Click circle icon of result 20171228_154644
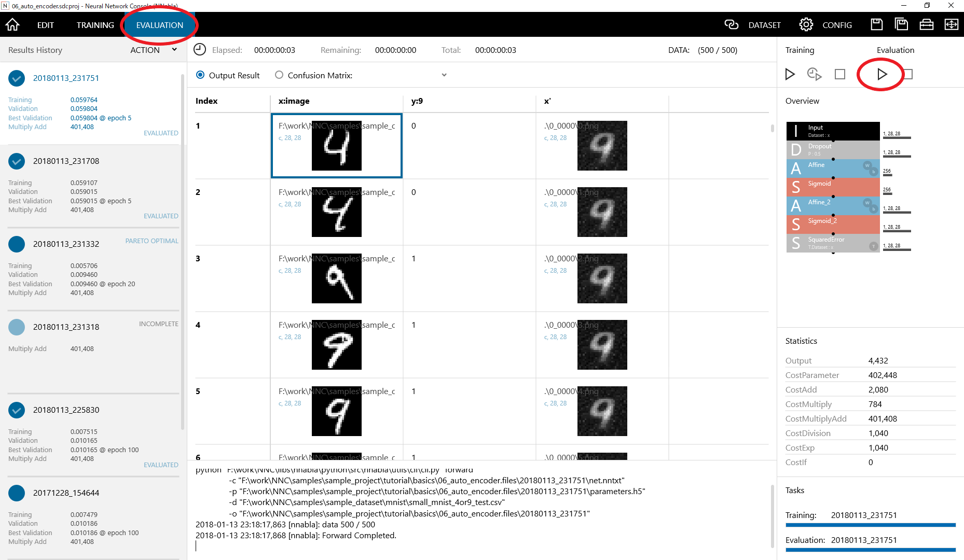This screenshot has width=964, height=560. click(17, 493)
